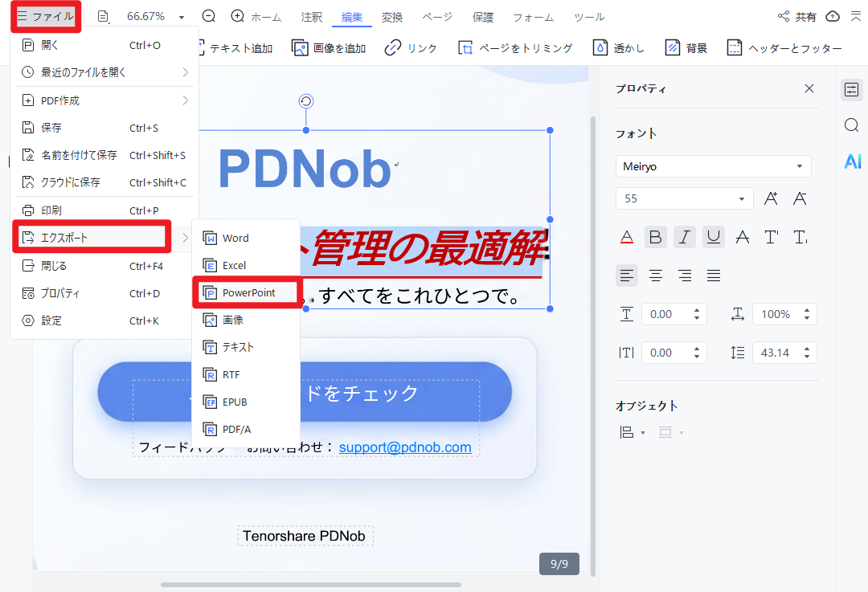Toggle italic formatting for selected text
Screen dimensions: 868x592
(684, 236)
